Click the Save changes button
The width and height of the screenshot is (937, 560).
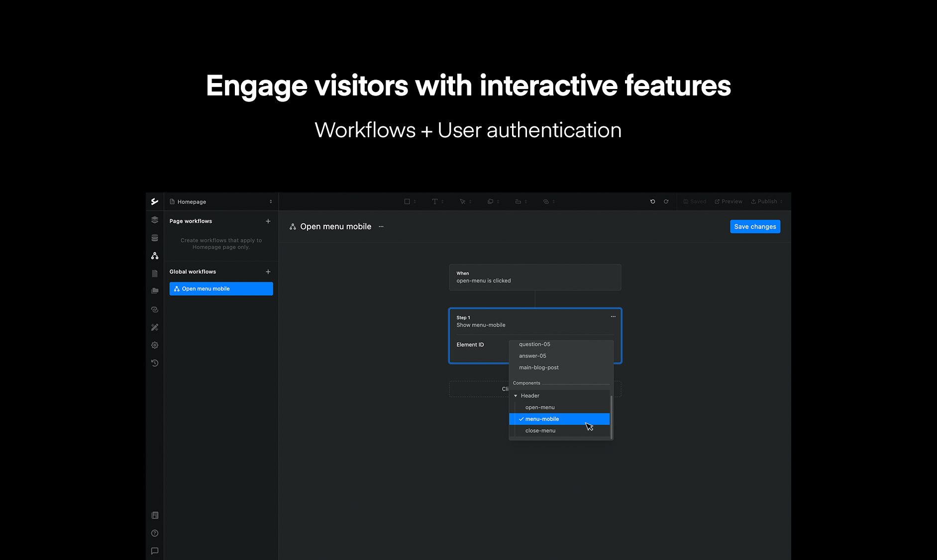pos(755,226)
